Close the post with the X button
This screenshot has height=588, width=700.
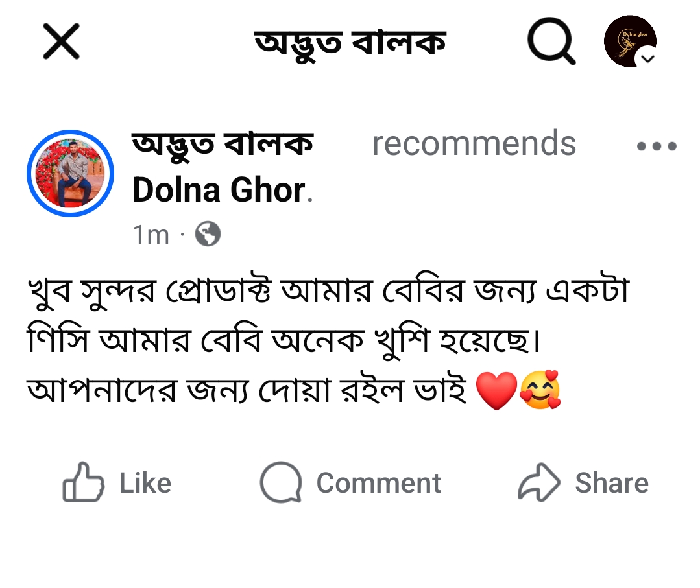pyautogui.click(x=60, y=41)
